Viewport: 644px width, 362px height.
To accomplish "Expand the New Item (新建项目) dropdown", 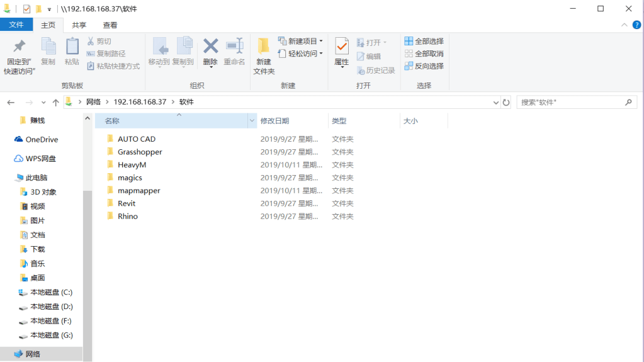I will (301, 41).
